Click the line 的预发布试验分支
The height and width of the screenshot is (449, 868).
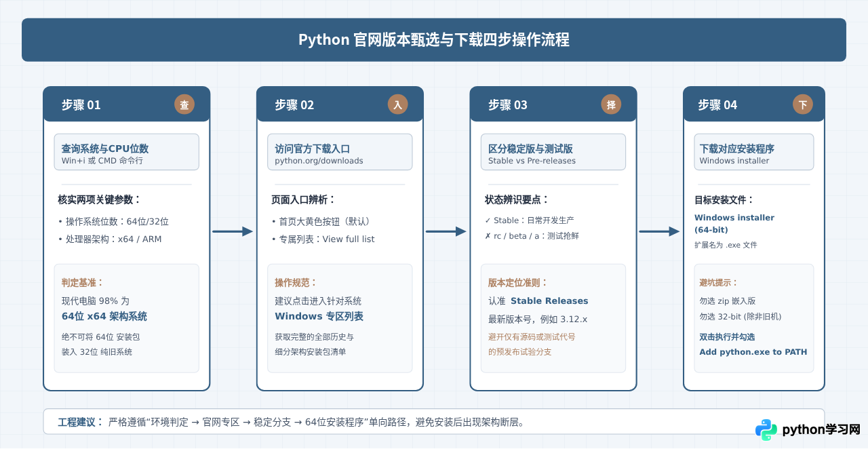click(519, 352)
